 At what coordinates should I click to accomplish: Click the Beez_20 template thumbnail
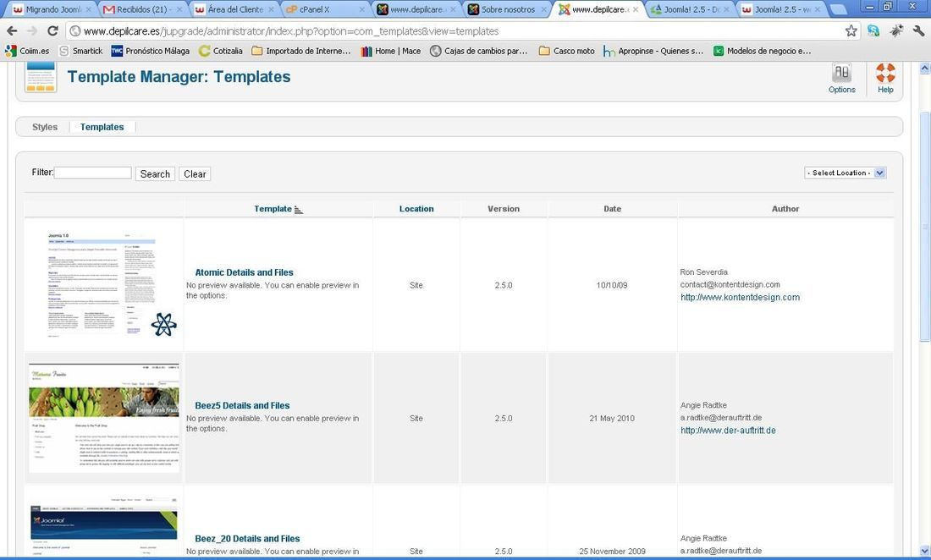pos(104,526)
